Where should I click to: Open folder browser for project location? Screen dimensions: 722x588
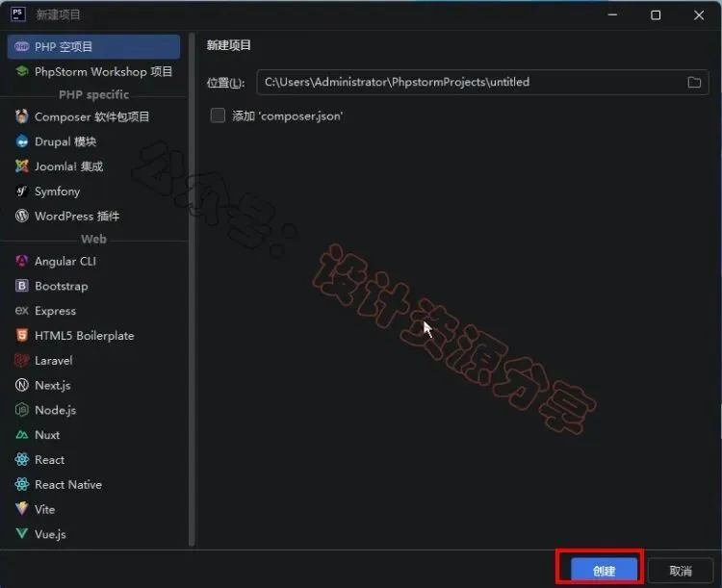694,83
